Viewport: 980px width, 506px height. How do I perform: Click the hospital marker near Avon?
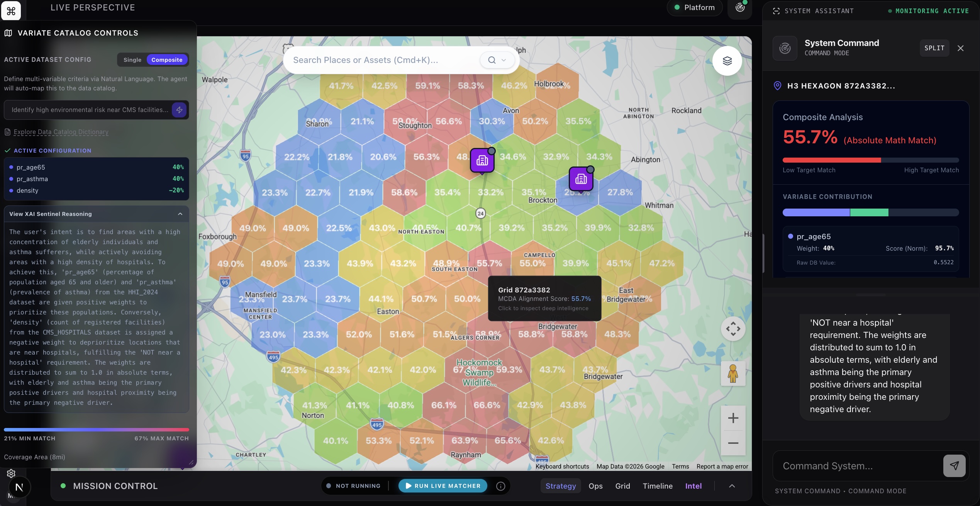point(482,160)
